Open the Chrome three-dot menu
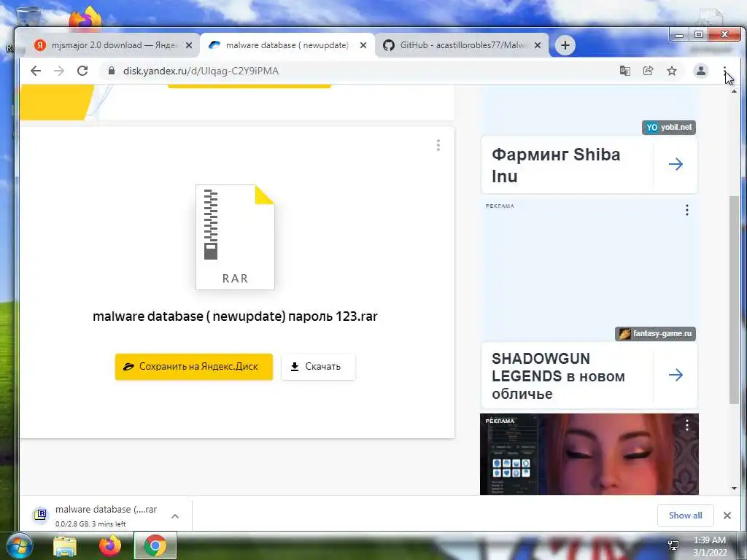The width and height of the screenshot is (747, 560). point(724,71)
